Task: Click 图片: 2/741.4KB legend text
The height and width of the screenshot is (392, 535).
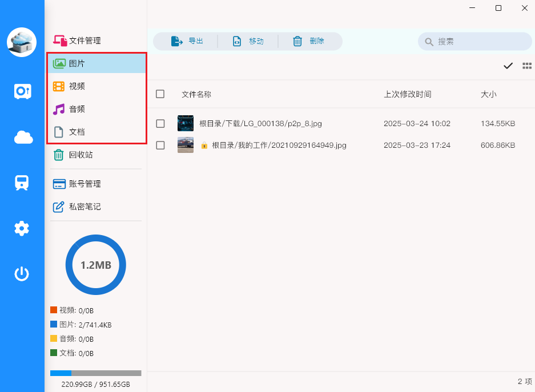Action: [x=86, y=325]
